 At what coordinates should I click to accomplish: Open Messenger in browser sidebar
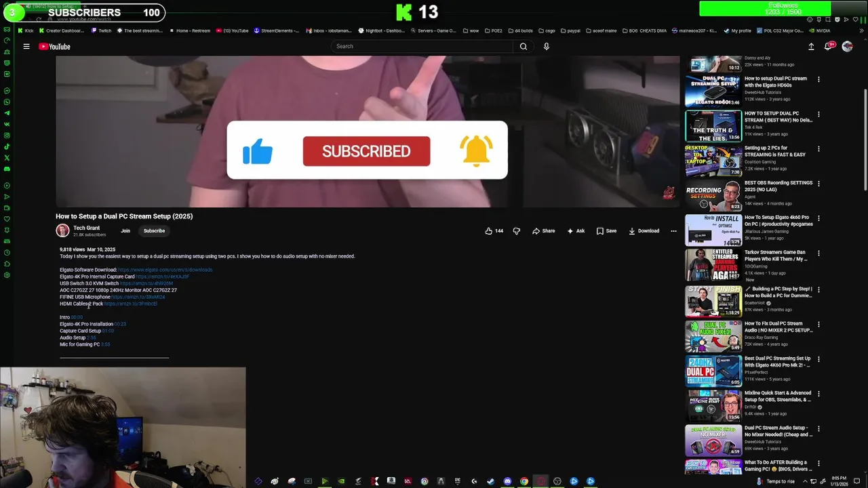click(7, 91)
